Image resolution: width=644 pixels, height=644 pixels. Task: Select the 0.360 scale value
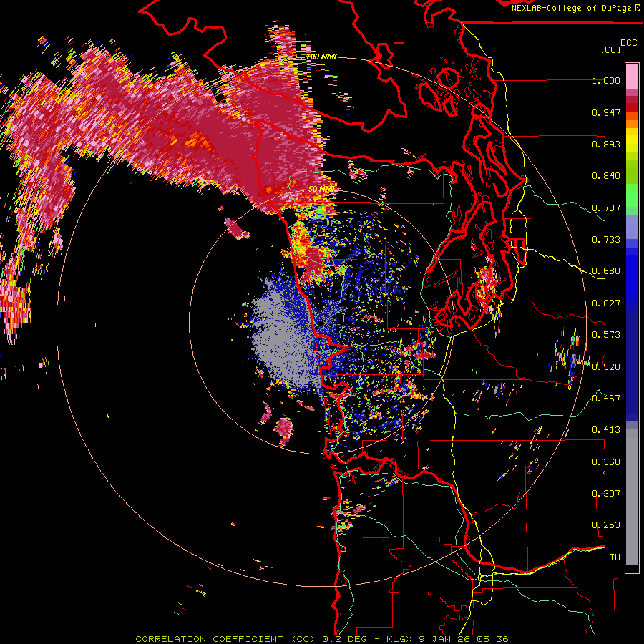point(606,462)
